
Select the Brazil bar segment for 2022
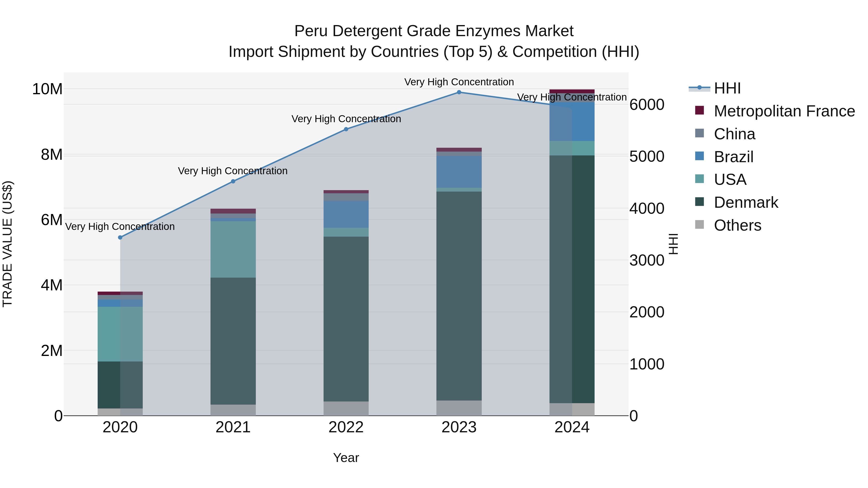coord(346,214)
